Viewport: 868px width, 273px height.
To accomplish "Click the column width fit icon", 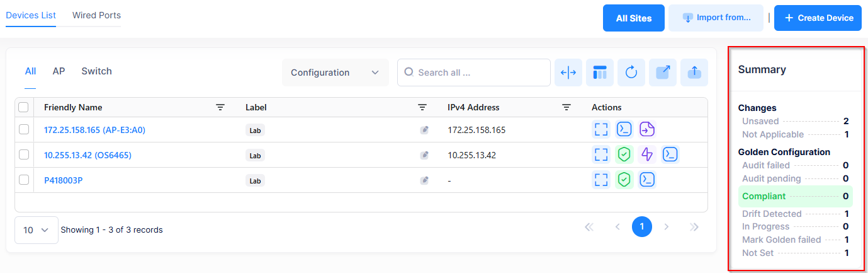I will pos(568,73).
